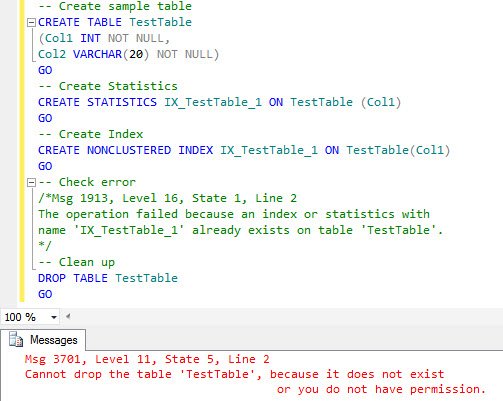Click the DROP TABLE TestTable statement
Image resolution: width=503 pixels, height=401 pixels.
108,278
